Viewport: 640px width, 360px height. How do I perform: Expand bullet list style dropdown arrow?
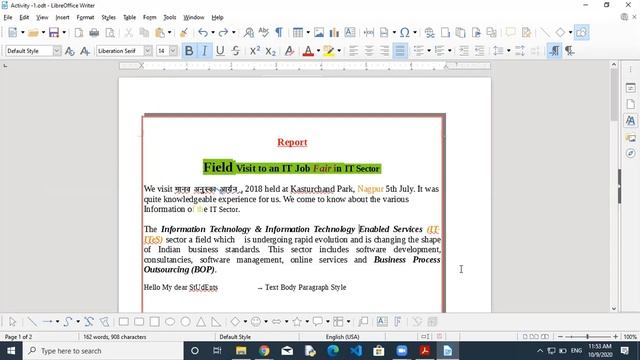click(429, 51)
